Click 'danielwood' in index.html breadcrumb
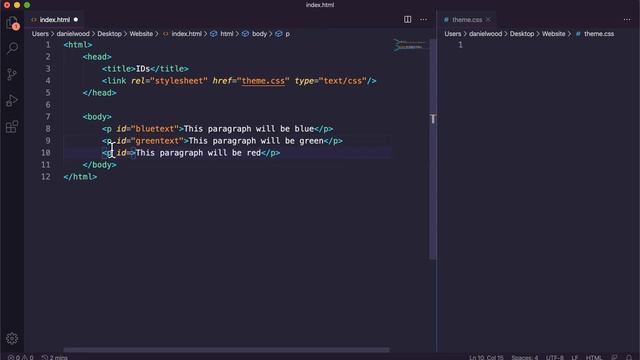Screen dimensions: 640x360 73,34
